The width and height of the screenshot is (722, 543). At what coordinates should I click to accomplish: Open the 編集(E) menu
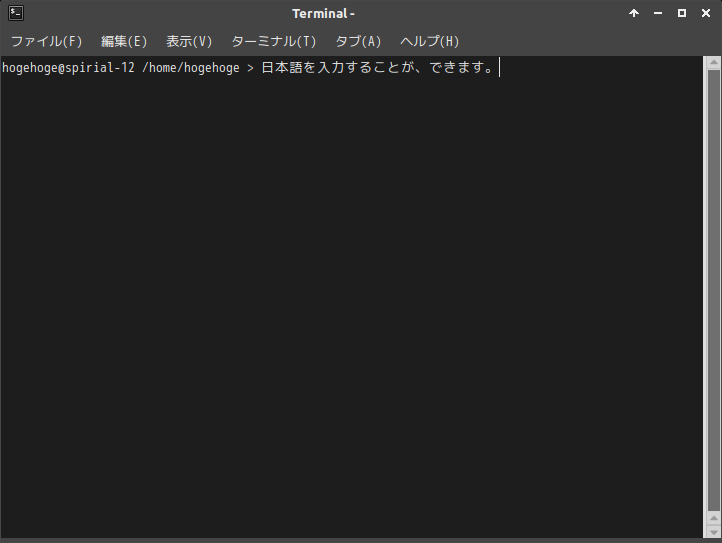coord(124,41)
